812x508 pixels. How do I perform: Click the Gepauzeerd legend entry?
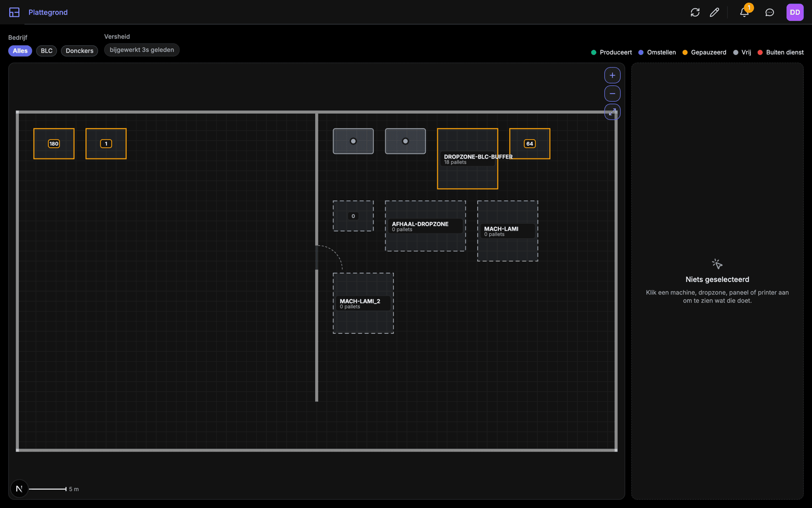704,52
